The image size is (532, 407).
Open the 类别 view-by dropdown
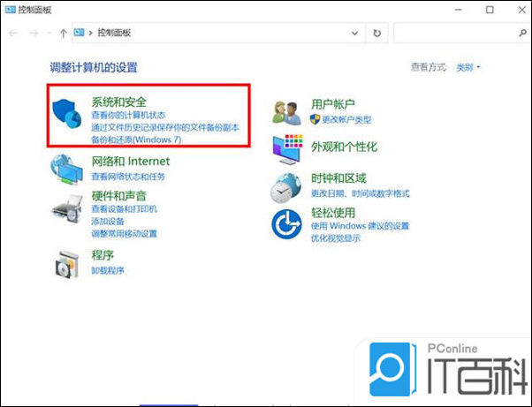[x=467, y=67]
